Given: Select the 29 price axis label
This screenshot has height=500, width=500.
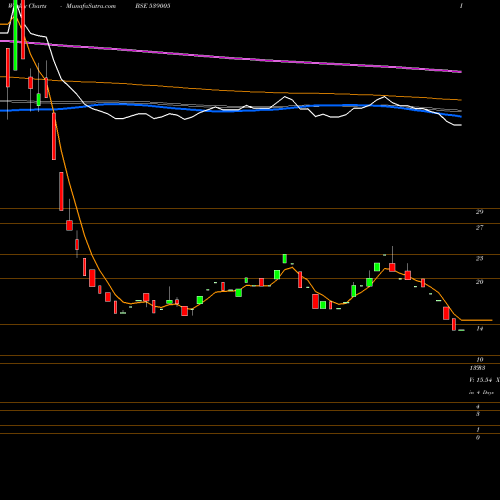Looking at the screenshot, I should tap(479, 212).
